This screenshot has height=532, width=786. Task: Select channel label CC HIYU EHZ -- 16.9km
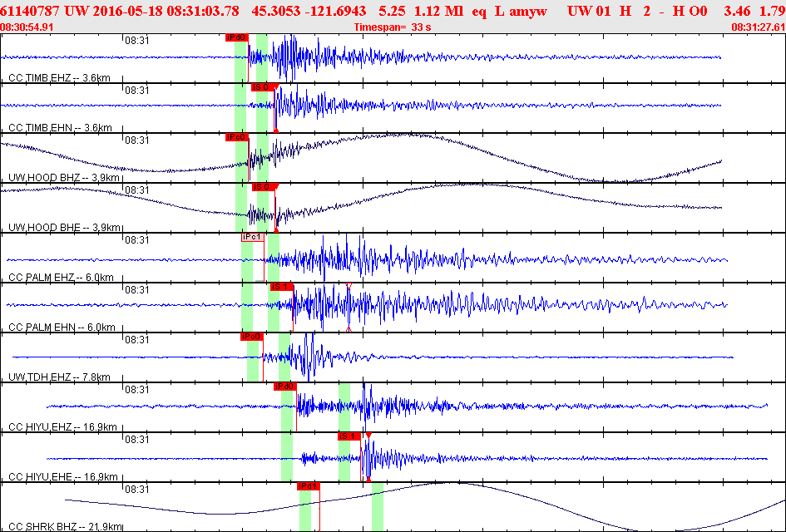62,426
